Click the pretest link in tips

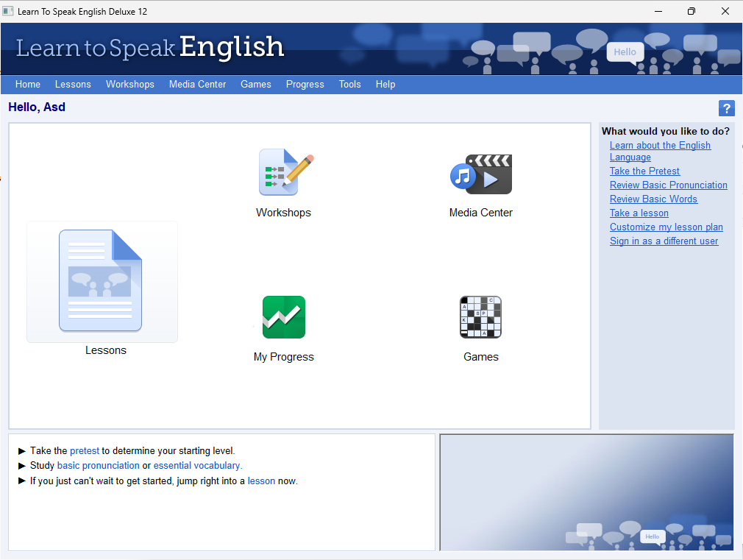[x=85, y=451]
